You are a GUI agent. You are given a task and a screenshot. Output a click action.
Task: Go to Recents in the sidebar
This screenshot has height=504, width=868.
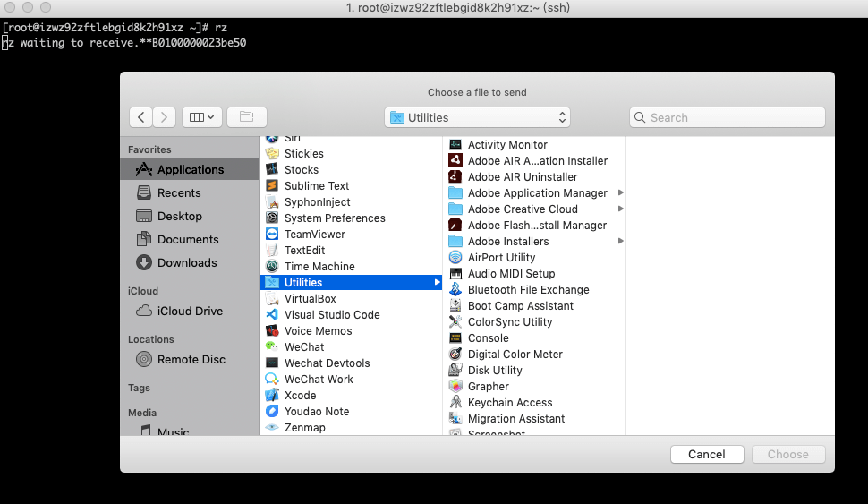tap(190, 192)
